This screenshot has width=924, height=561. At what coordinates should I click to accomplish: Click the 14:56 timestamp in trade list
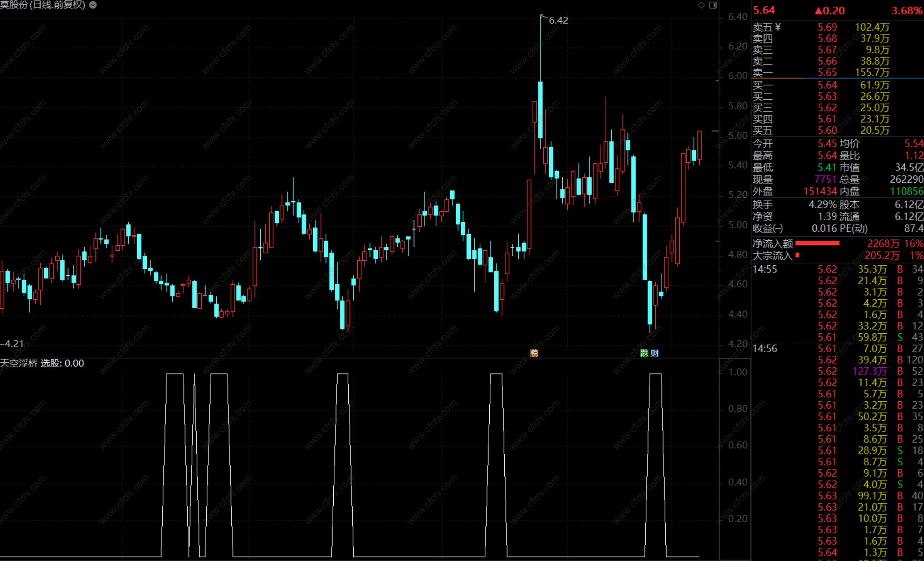point(765,348)
